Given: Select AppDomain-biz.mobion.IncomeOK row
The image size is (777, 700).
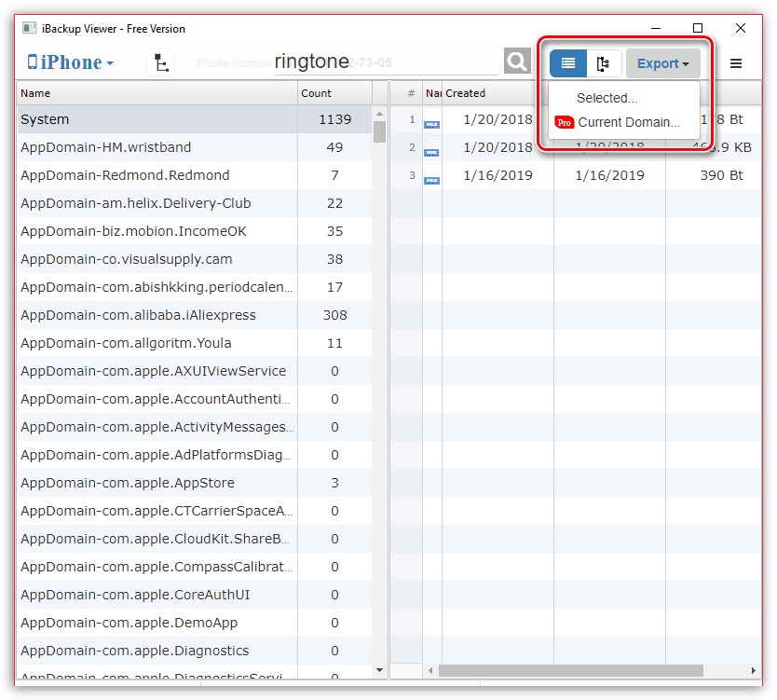Looking at the screenshot, I should pos(194,231).
